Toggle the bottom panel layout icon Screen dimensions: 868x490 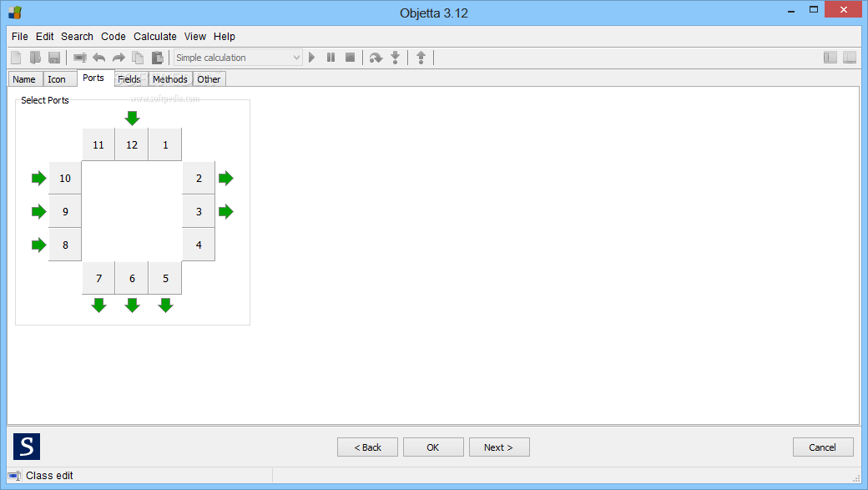850,58
